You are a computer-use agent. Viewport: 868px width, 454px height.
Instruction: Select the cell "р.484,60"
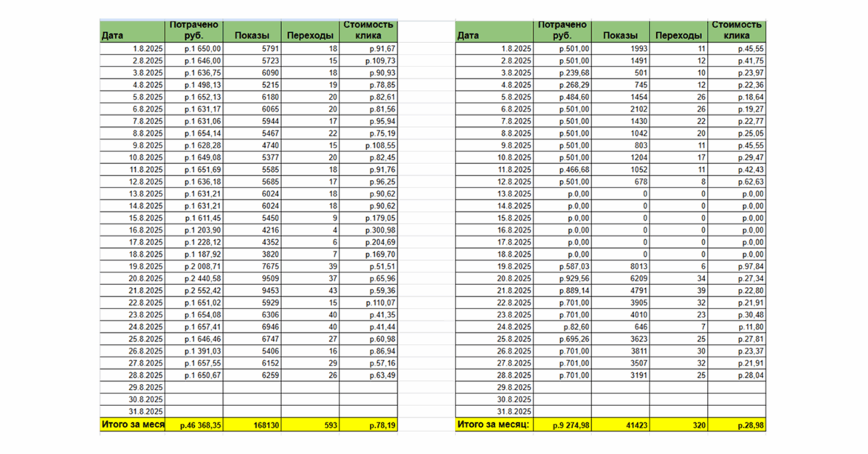(x=562, y=97)
